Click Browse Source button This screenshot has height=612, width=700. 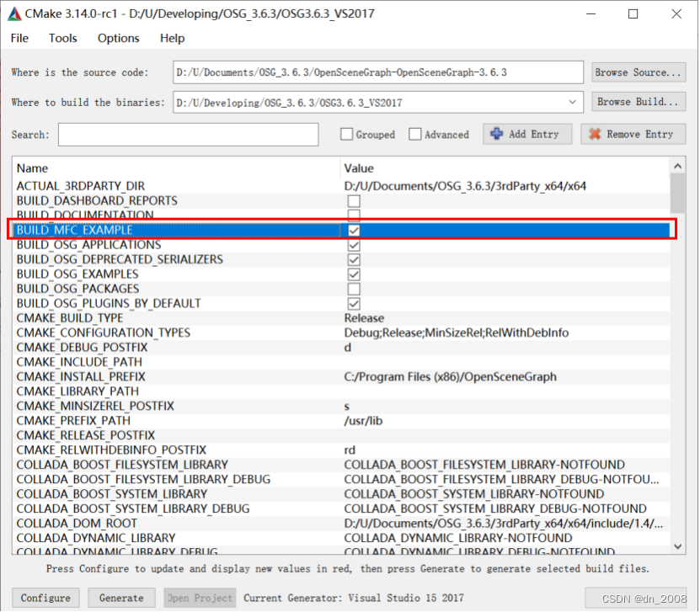coord(639,72)
